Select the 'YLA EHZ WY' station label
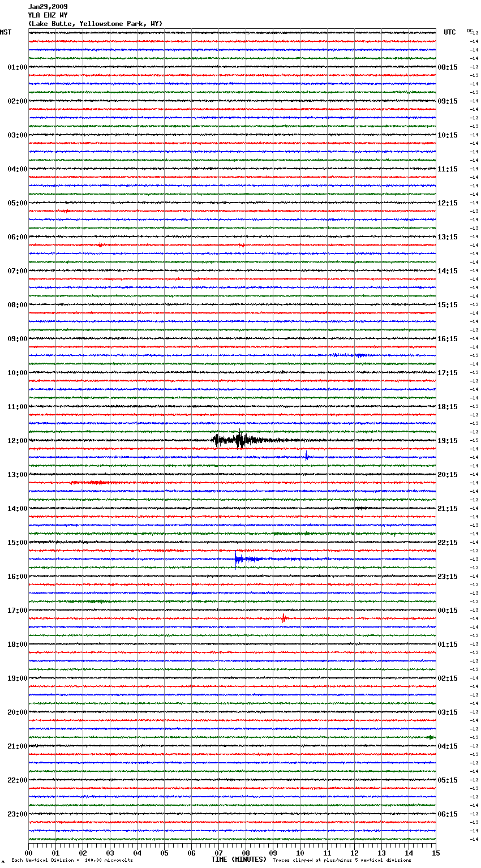The image size is (481, 868). (48, 15)
